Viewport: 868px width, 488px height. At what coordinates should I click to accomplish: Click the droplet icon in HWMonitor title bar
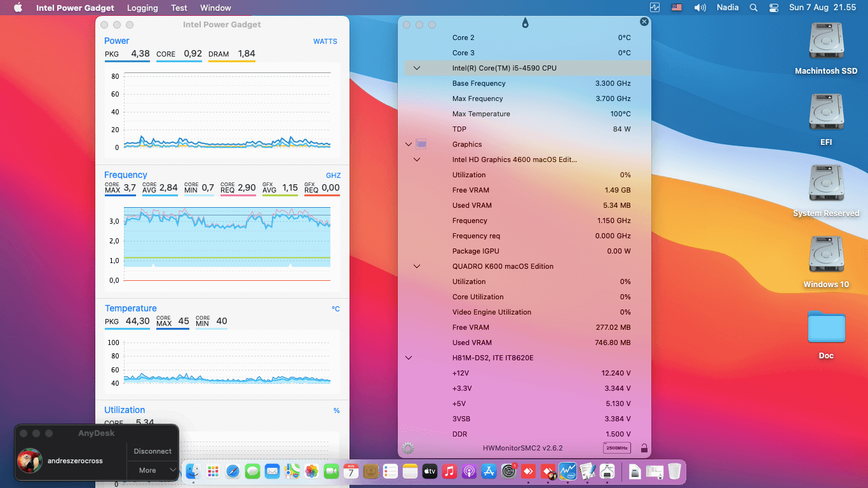(x=525, y=22)
